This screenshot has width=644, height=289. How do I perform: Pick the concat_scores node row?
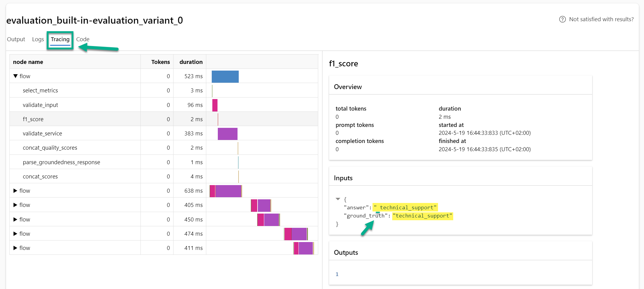pyautogui.click(x=40, y=177)
